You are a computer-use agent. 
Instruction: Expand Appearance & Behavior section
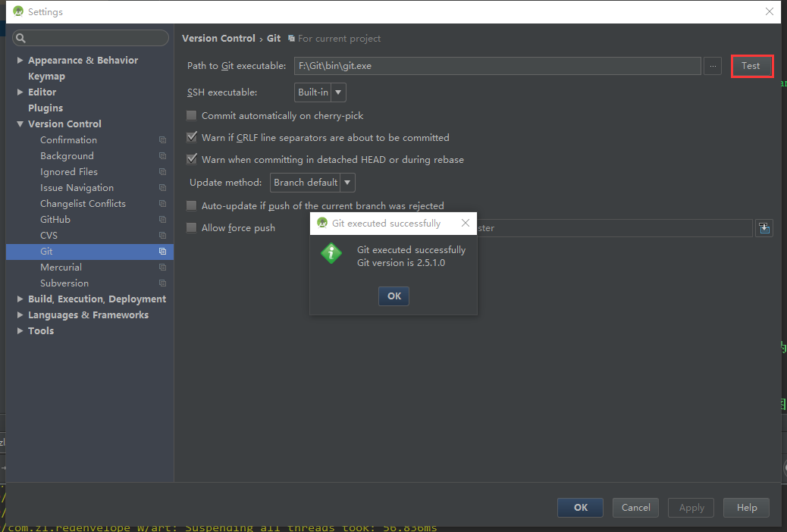coord(20,60)
